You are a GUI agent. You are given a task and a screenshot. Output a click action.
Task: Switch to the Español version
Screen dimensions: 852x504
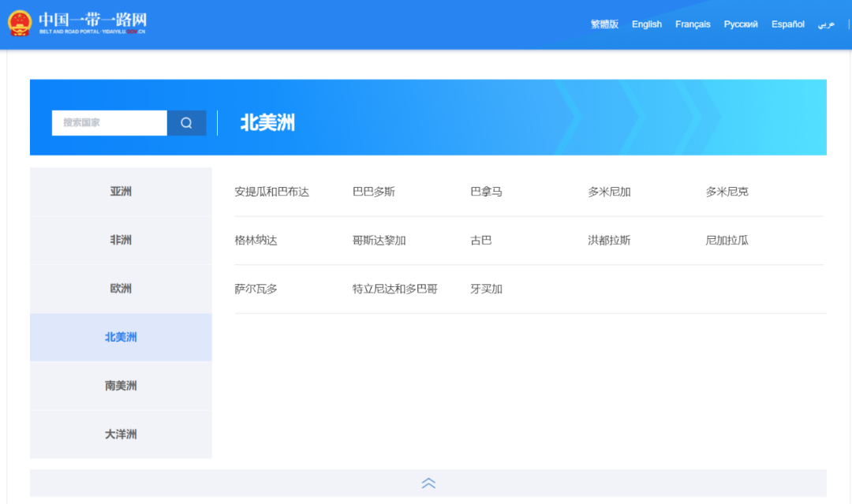(x=787, y=24)
